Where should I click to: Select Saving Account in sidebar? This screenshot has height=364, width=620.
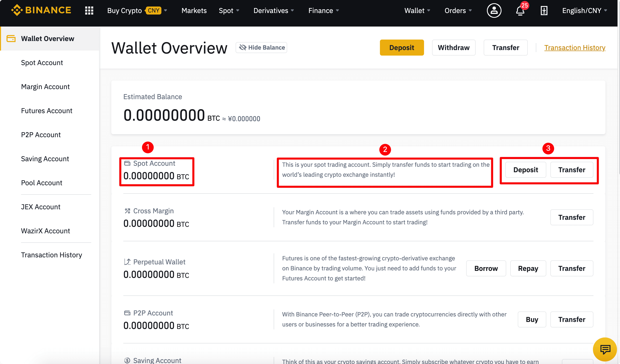click(x=45, y=159)
